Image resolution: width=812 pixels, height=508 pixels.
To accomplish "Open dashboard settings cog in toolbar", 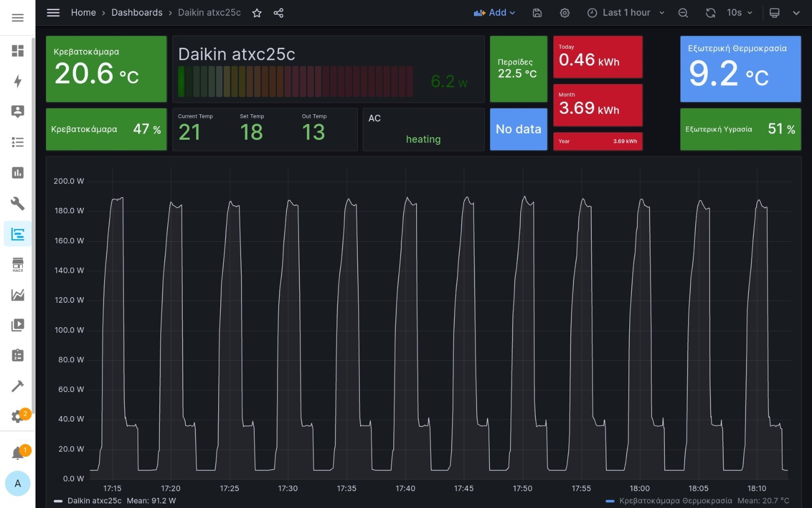I will (x=564, y=13).
